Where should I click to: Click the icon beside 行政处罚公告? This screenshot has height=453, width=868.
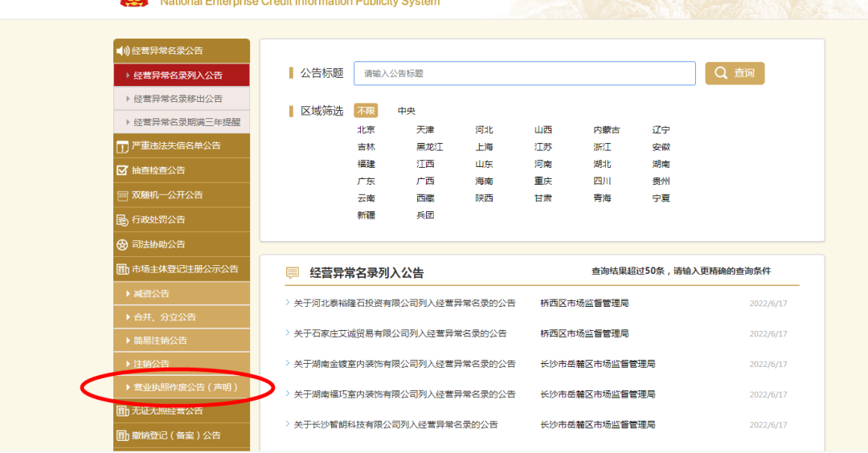(122, 220)
